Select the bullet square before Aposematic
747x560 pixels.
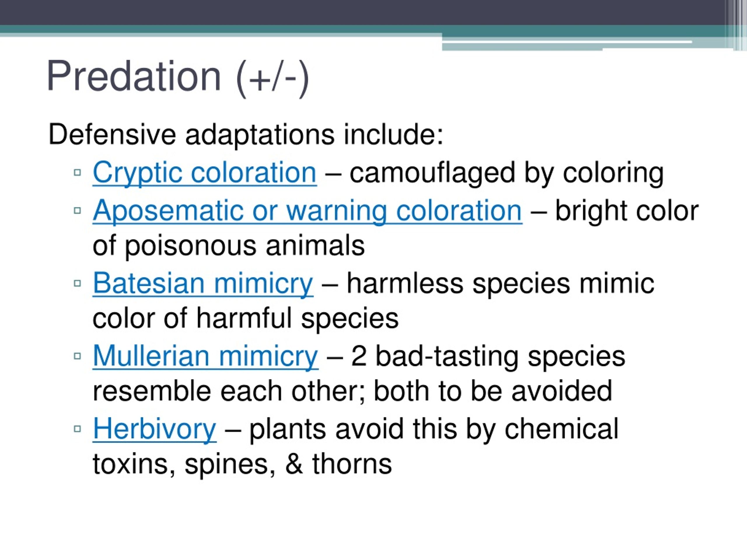coord(77,211)
